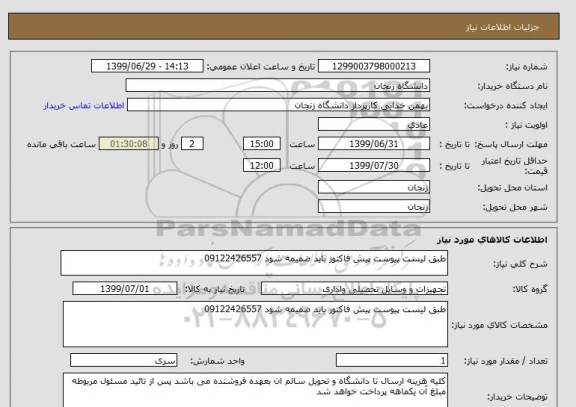
Task: Click the remaining days field showing 2
Action: pyautogui.click(x=192, y=144)
